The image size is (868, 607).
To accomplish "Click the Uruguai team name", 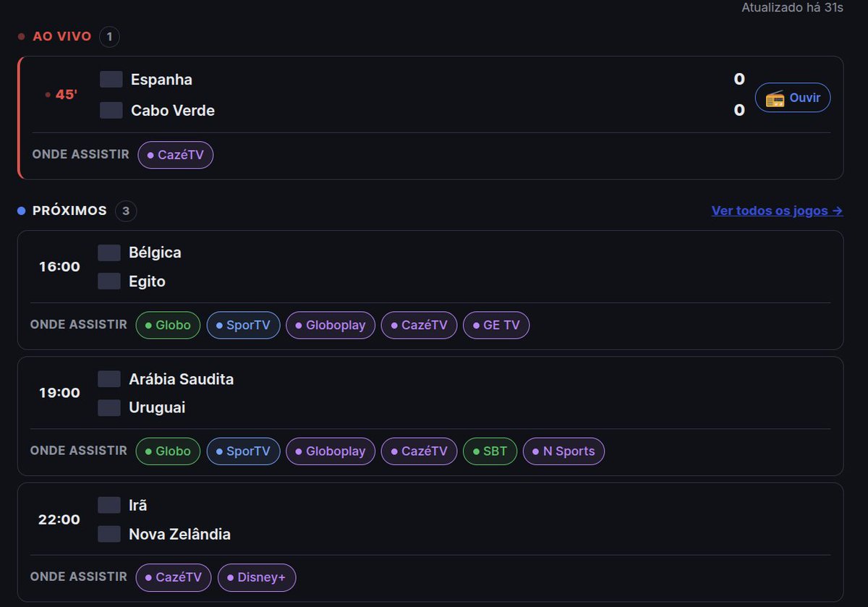I will [157, 408].
